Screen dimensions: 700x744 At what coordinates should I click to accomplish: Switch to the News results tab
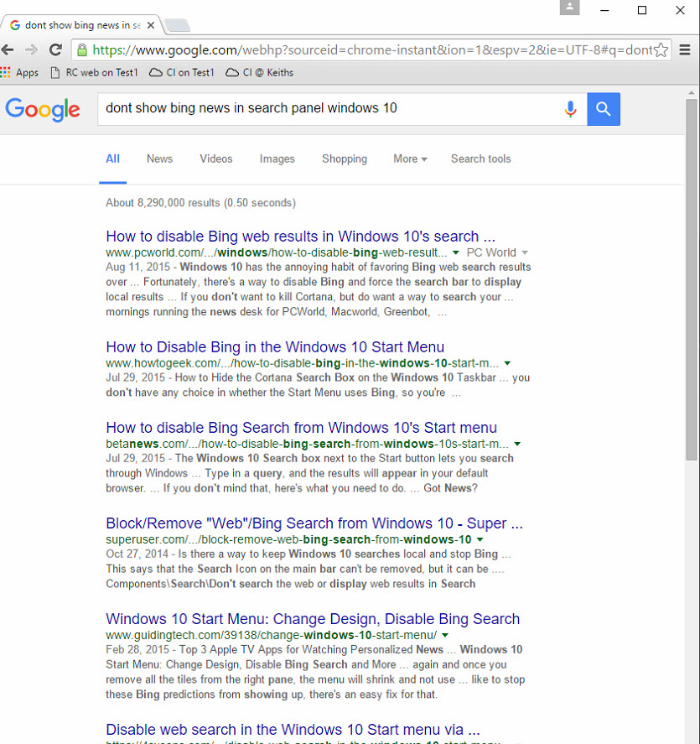click(159, 159)
